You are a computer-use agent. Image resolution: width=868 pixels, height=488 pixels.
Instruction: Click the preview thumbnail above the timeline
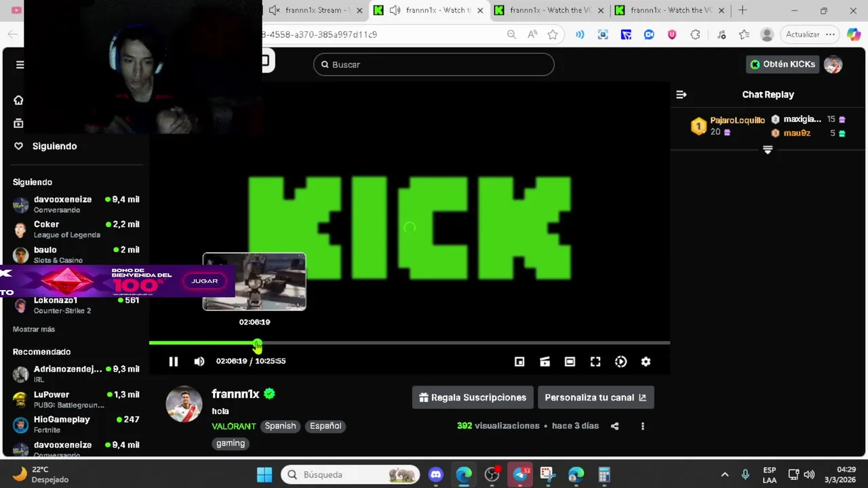coord(254,282)
